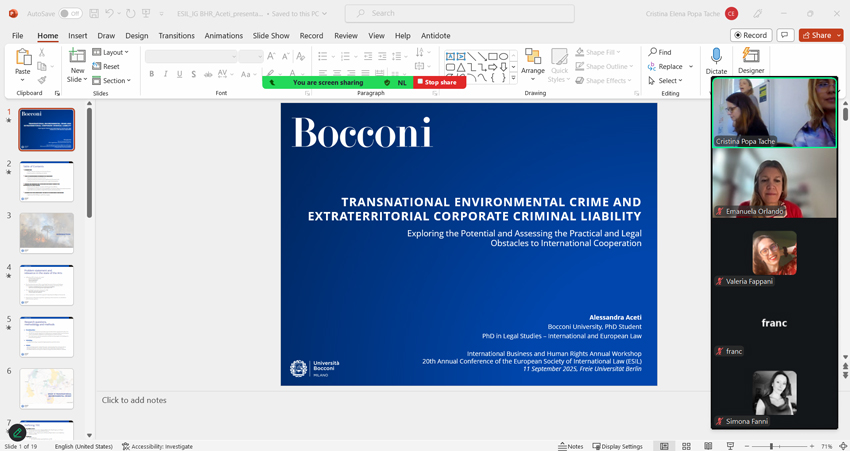Screen dimensions: 850x451
Task: Select slide 3 thumbnail in slide panel
Action: (46, 233)
